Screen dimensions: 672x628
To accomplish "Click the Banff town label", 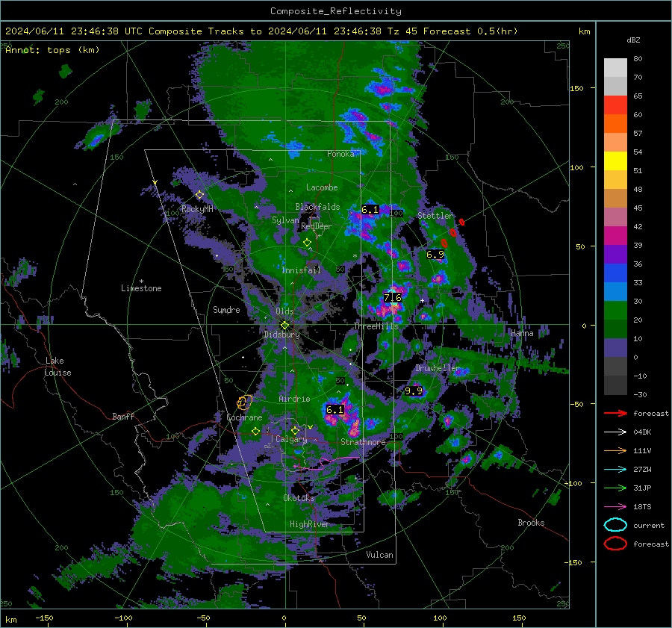I will 123,417.
